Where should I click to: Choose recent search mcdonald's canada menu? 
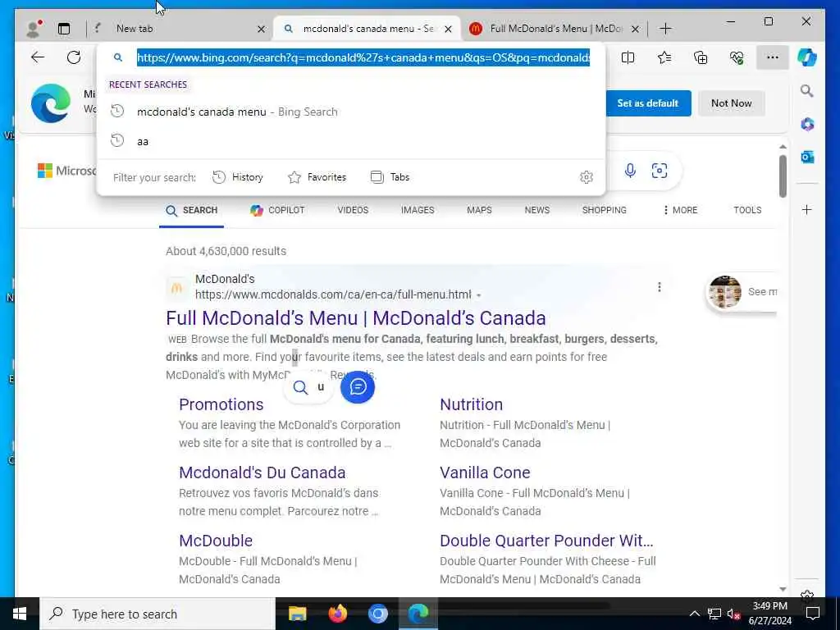click(x=351, y=112)
